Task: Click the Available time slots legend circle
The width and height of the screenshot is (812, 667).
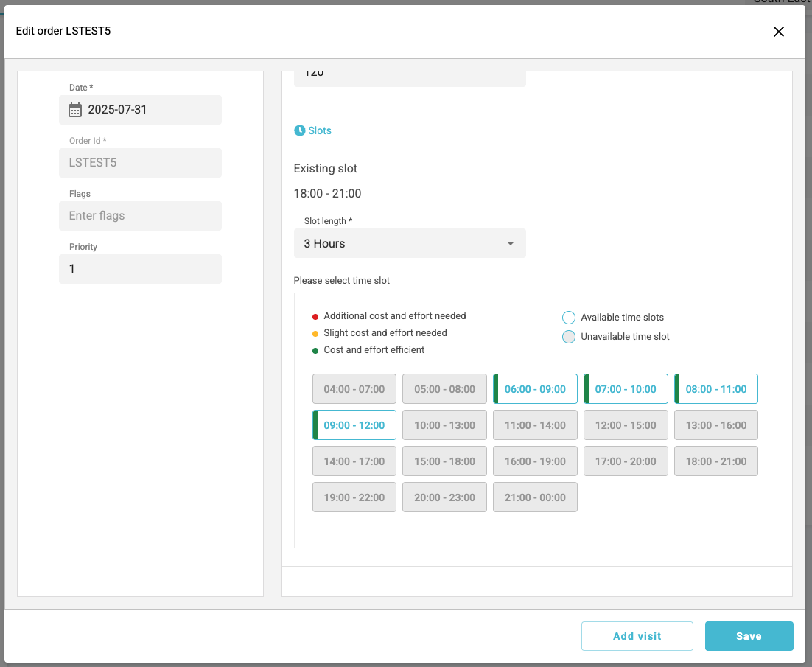Action: click(568, 318)
